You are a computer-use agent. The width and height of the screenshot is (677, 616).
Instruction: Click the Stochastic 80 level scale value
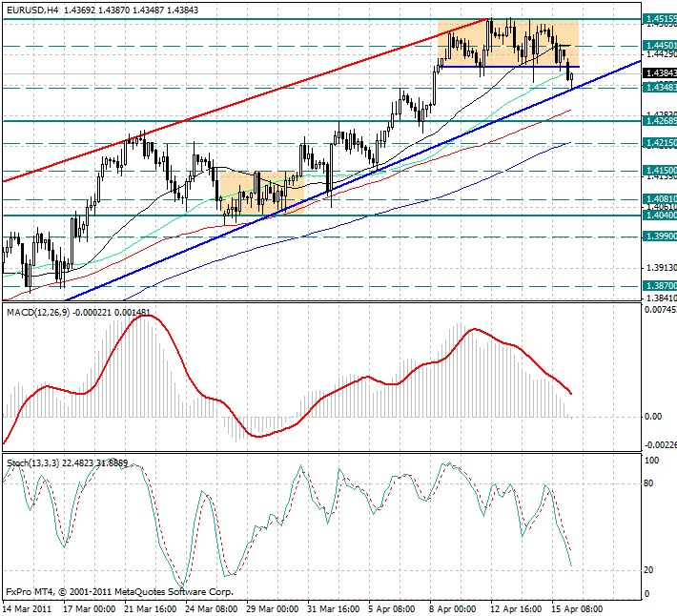click(x=648, y=483)
